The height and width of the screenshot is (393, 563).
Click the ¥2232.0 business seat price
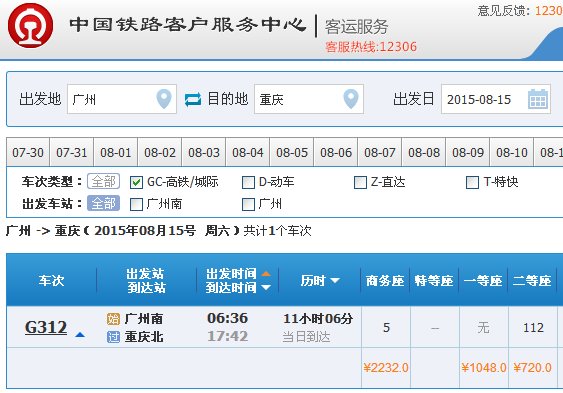[x=386, y=368]
